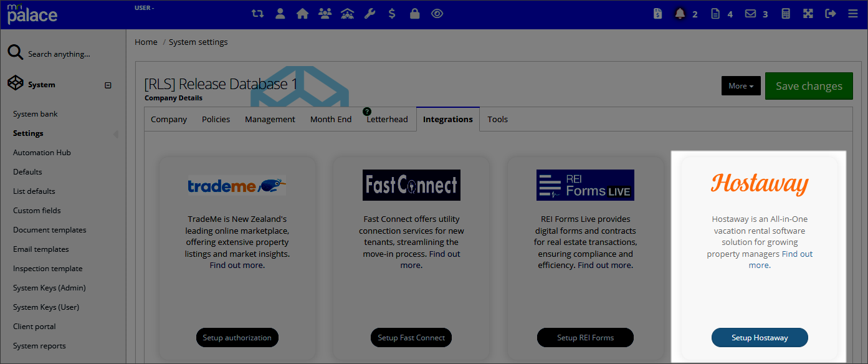The height and width of the screenshot is (364, 868).
Task: Click the 'USER -' label in header
Action: coord(144,7)
